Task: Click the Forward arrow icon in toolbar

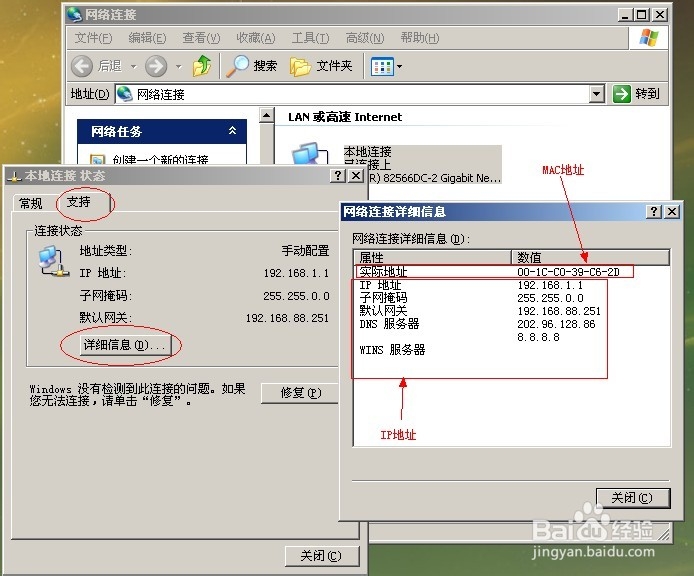Action: pos(157,66)
